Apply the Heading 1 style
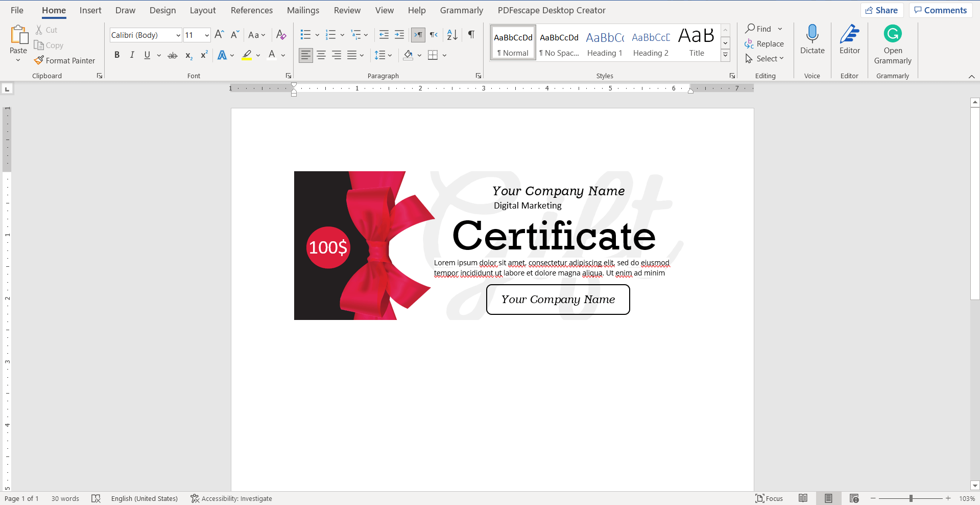980x505 pixels. click(x=605, y=43)
